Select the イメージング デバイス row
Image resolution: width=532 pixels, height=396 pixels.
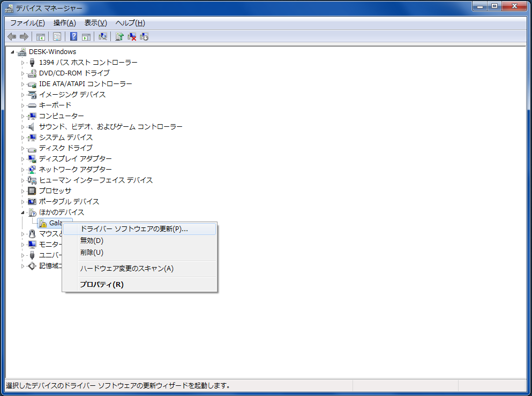72,95
